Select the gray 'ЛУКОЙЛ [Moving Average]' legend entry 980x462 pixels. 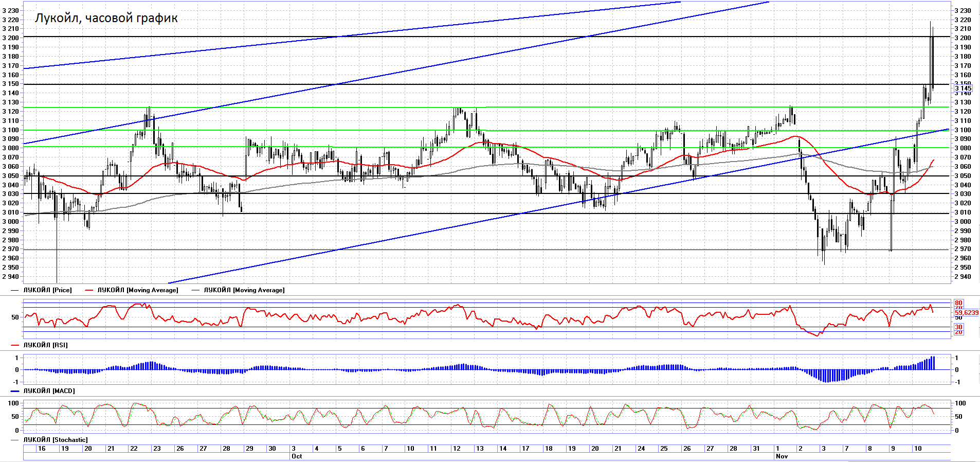pyautogui.click(x=244, y=290)
